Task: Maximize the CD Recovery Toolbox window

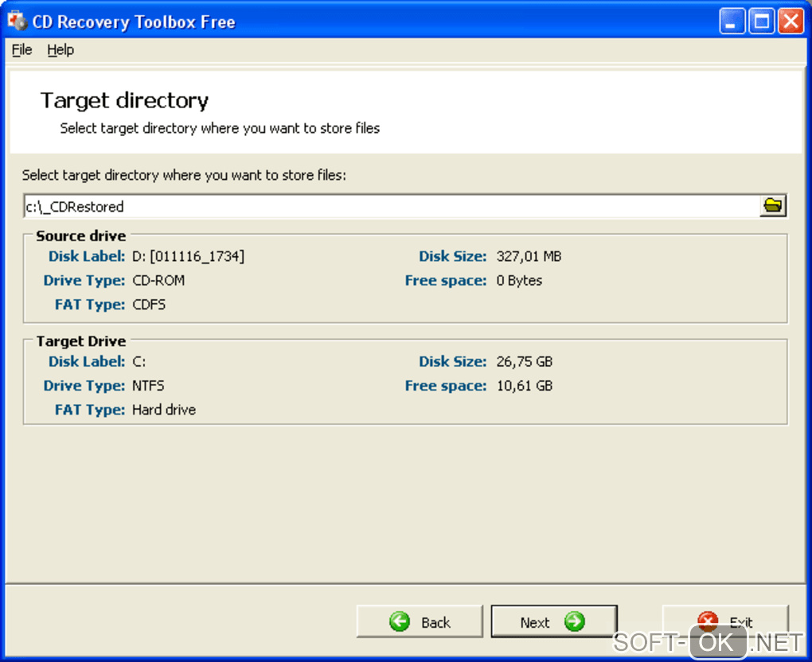Action: coord(761,21)
